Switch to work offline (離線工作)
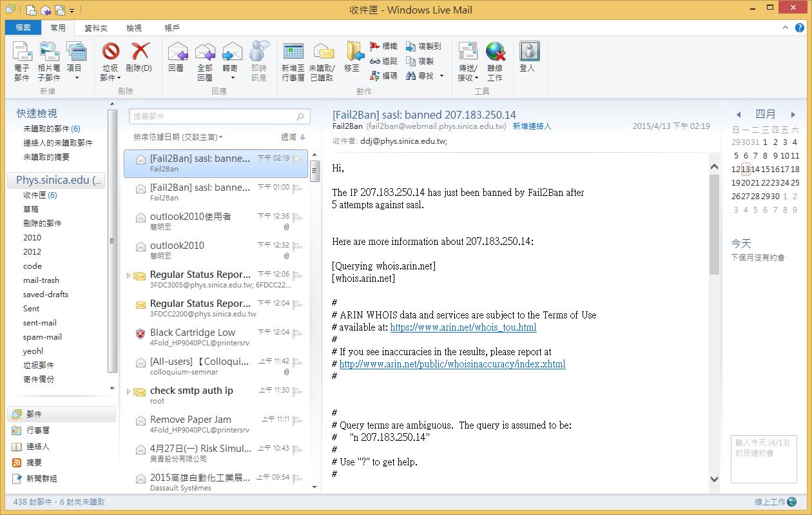 click(x=495, y=61)
